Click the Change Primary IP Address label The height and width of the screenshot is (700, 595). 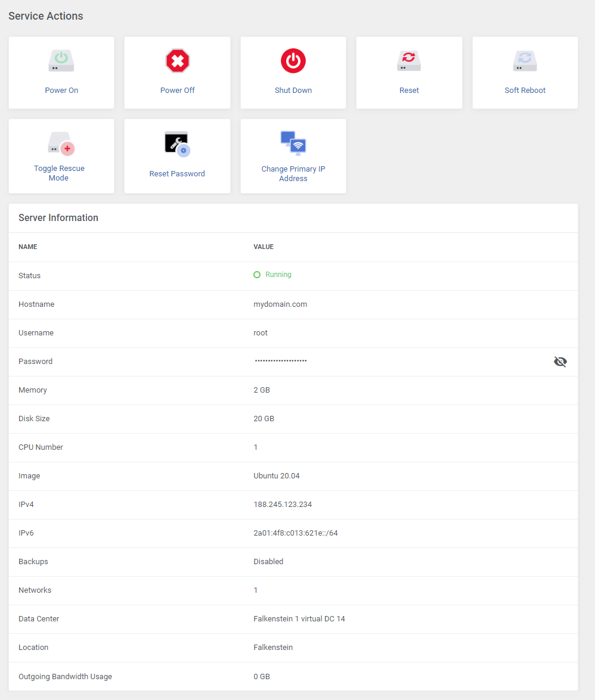(293, 174)
